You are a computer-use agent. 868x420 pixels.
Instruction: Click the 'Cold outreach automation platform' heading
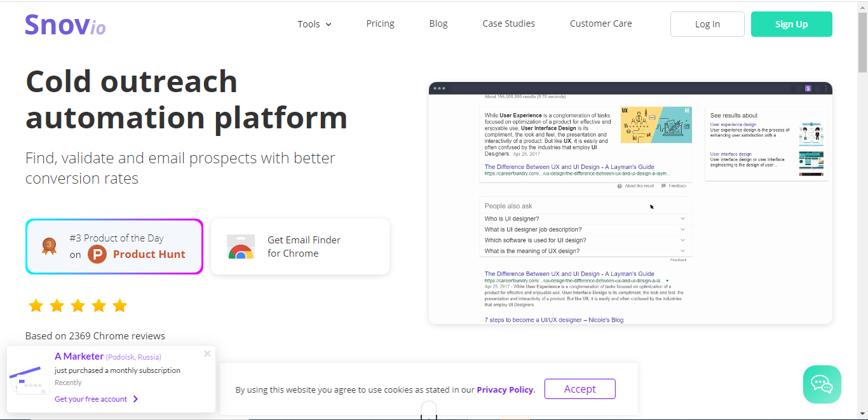point(186,100)
